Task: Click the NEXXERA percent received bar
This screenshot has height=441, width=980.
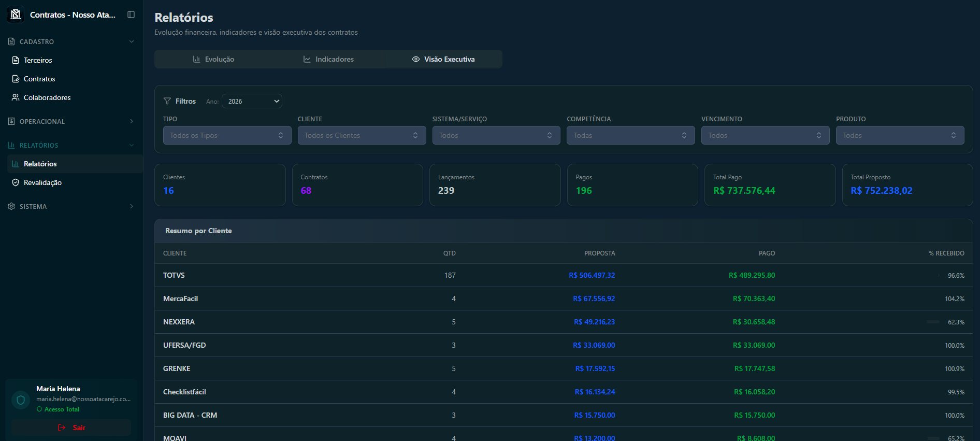Action: click(933, 322)
